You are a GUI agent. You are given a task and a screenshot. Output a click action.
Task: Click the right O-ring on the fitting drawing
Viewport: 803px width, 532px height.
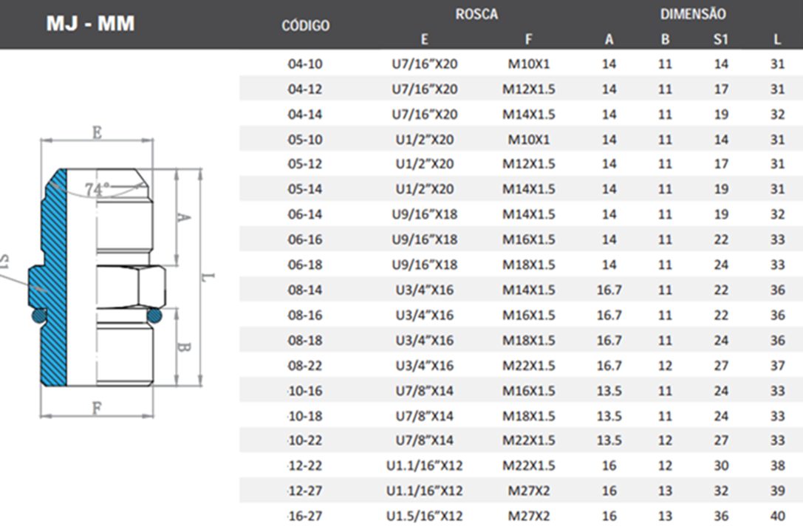click(x=154, y=316)
